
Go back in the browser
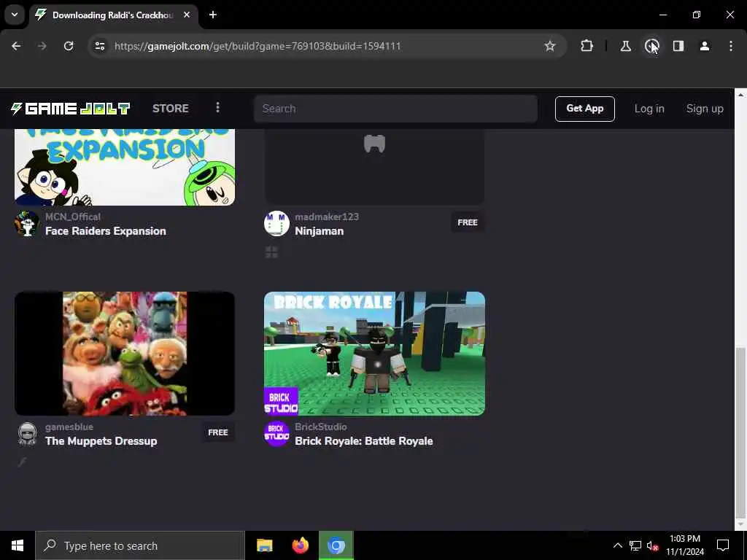[16, 46]
